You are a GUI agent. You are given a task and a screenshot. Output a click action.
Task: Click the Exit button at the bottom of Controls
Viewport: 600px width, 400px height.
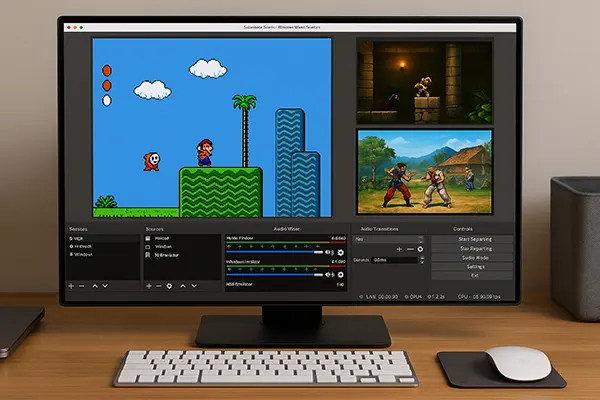click(x=472, y=276)
